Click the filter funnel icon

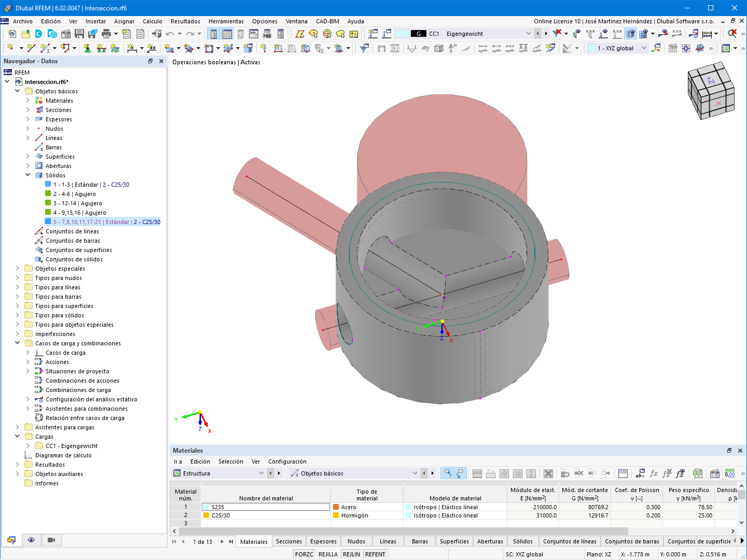tap(365, 48)
